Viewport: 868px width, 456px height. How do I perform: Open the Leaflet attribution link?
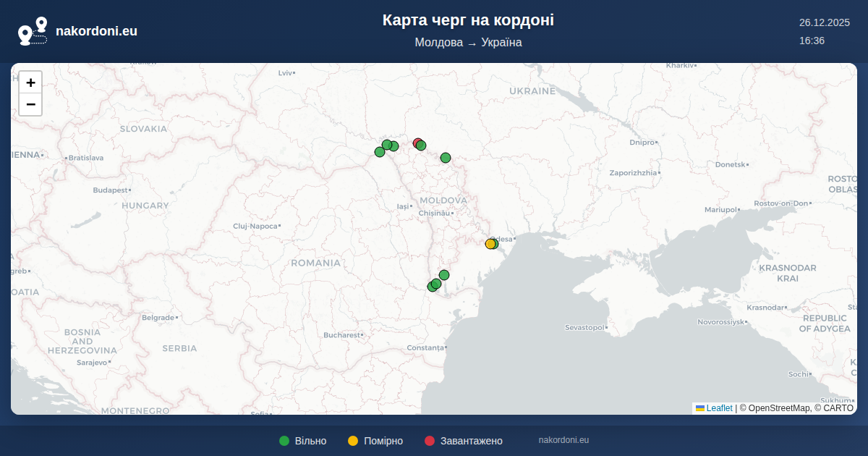719,408
